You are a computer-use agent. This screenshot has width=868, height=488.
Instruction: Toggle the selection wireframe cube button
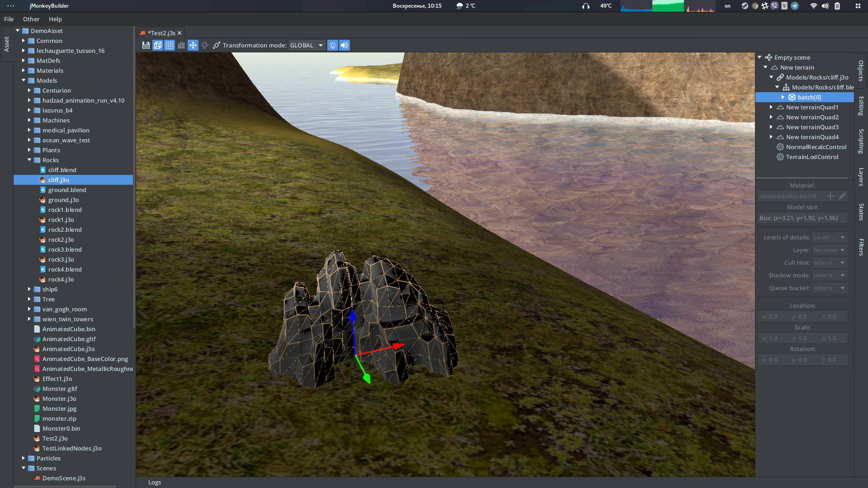tap(157, 45)
